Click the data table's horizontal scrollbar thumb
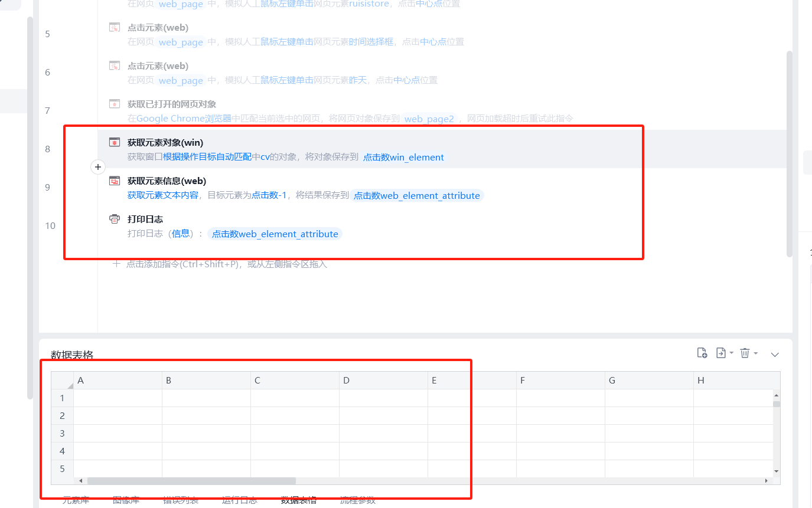 [x=191, y=481]
